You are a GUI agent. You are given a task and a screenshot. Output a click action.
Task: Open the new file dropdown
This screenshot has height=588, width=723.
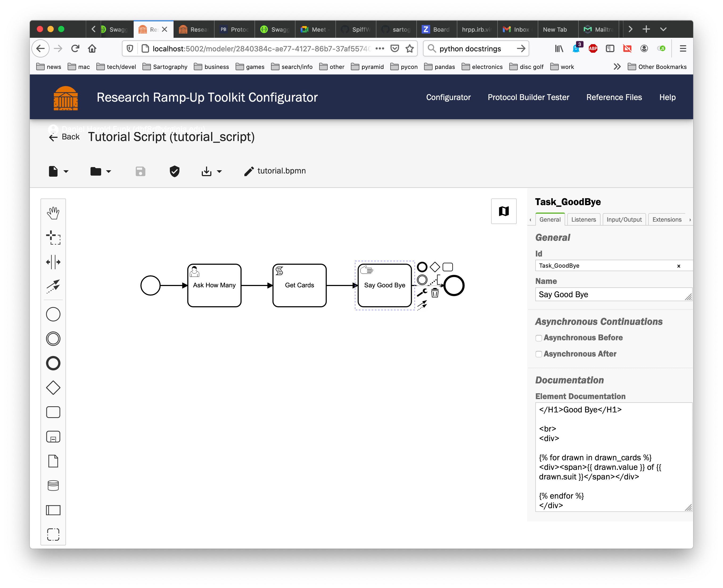pos(58,171)
